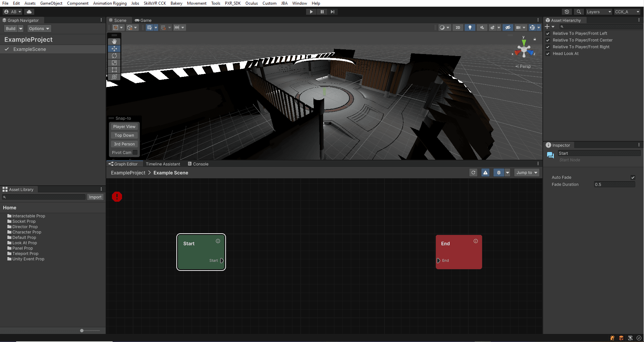Select the Hand view tool
This screenshot has height=342, width=644.
click(x=114, y=41)
